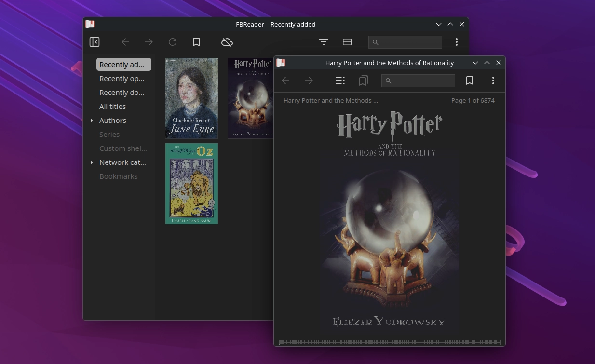The image size is (595, 364).
Task: Open the Wonderful Wizard of Oz book
Action: click(x=191, y=184)
